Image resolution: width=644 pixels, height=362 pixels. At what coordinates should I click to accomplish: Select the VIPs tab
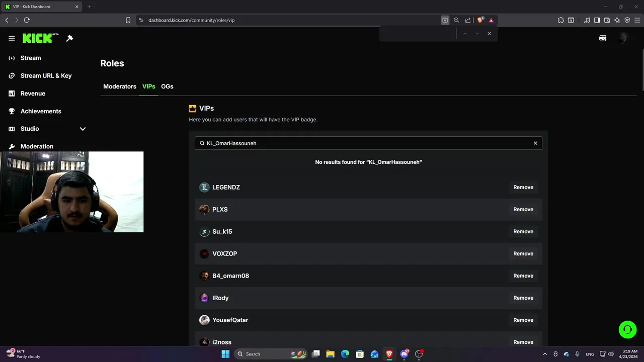[x=149, y=86]
